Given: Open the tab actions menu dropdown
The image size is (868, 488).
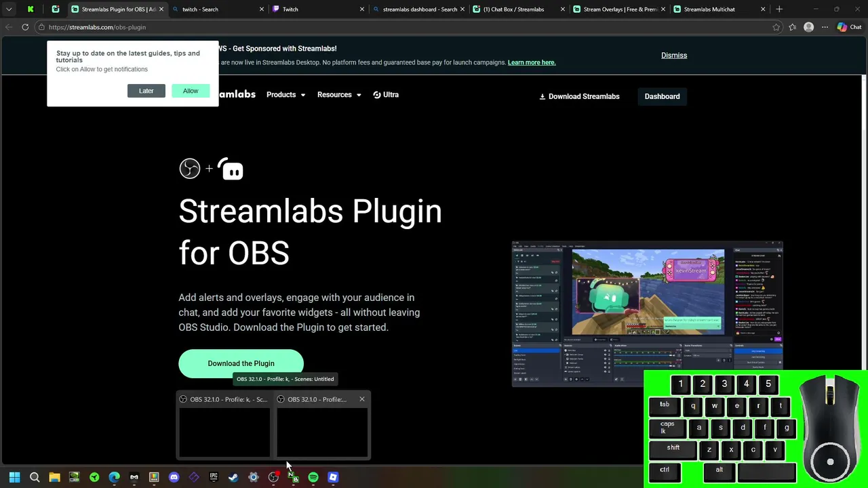Looking at the screenshot, I should 9,9.
